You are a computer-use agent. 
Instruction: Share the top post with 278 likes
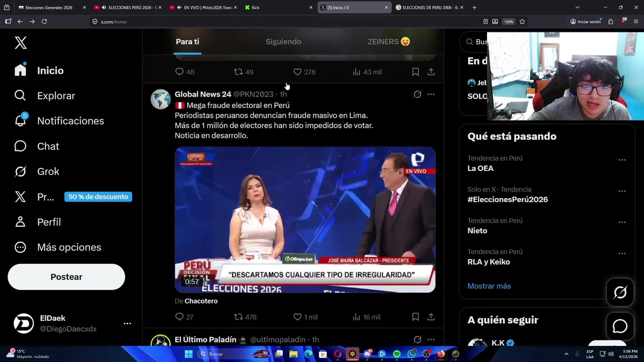pos(431,72)
